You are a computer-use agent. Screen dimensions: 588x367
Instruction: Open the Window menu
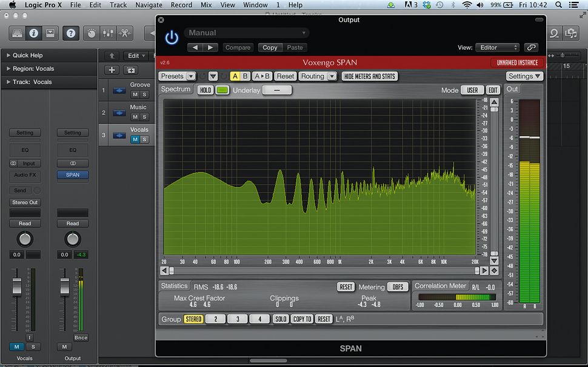point(255,4)
